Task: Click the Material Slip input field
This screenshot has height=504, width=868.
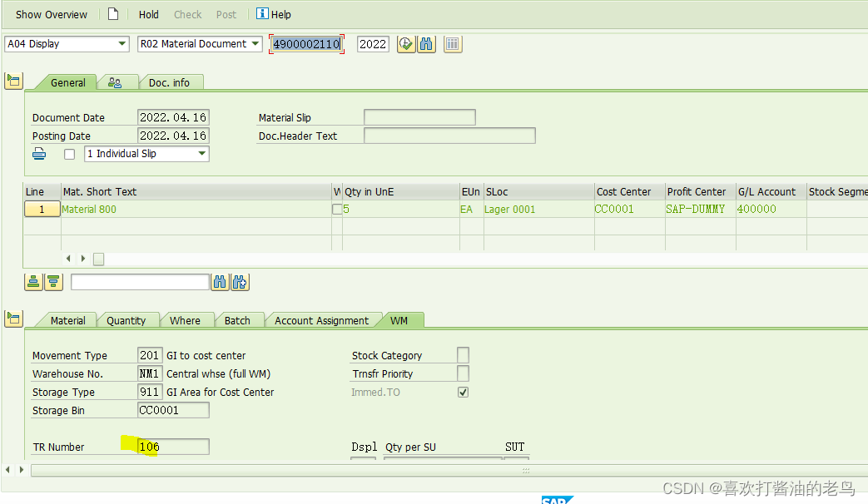Action: pos(419,117)
